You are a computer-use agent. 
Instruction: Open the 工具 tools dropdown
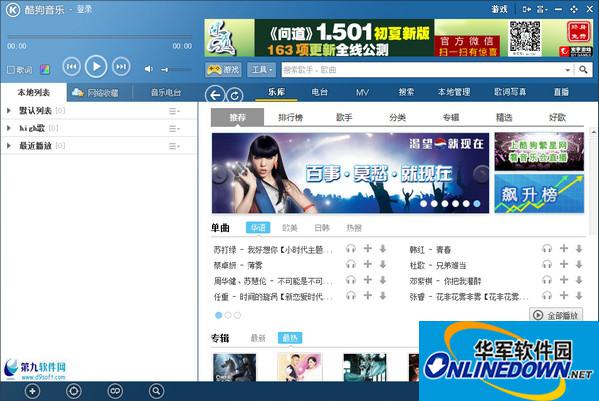261,70
